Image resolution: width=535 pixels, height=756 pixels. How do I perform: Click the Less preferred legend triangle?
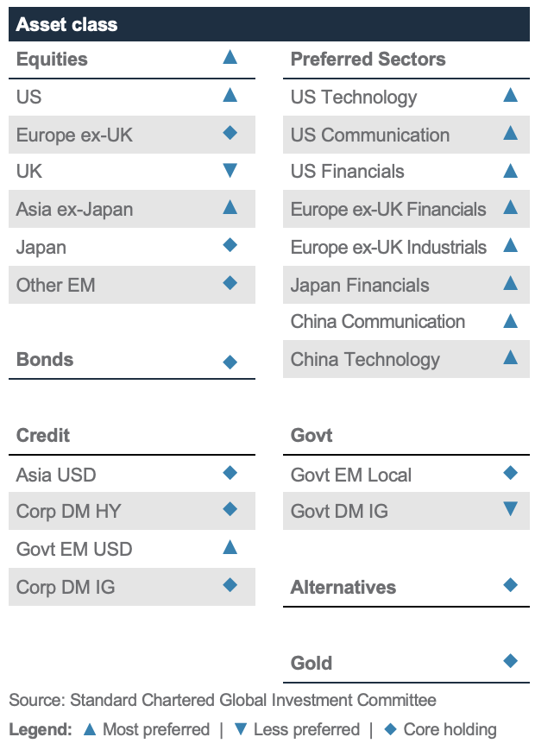tap(241, 729)
